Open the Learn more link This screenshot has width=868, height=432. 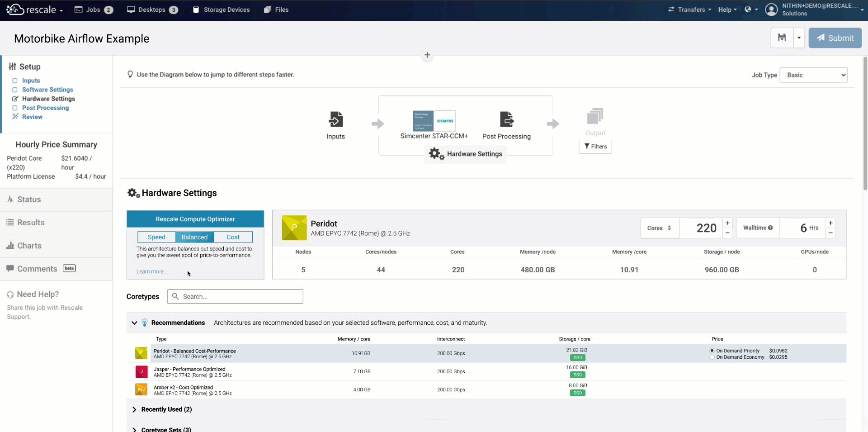pos(152,271)
